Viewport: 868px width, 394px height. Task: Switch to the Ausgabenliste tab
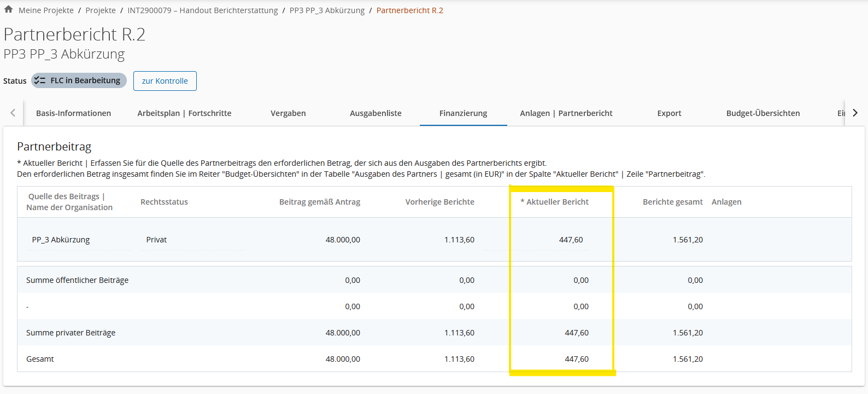click(376, 113)
